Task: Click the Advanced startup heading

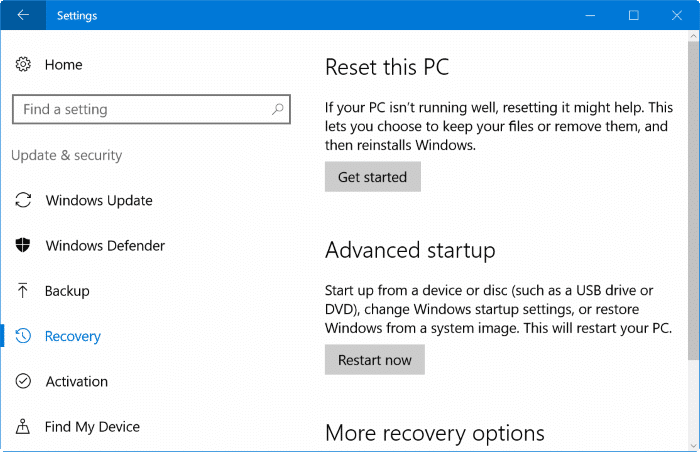Action: point(410,250)
